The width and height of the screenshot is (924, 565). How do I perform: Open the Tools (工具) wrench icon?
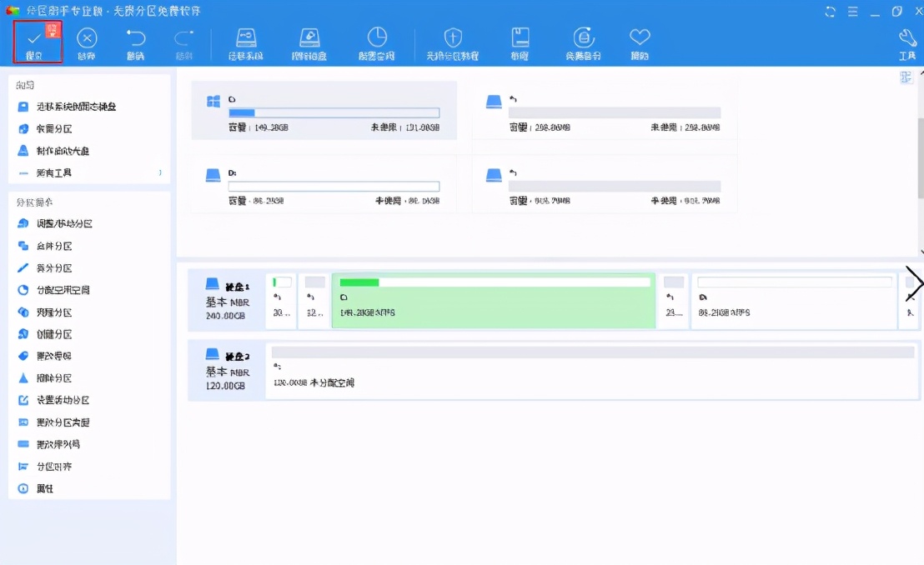(907, 44)
